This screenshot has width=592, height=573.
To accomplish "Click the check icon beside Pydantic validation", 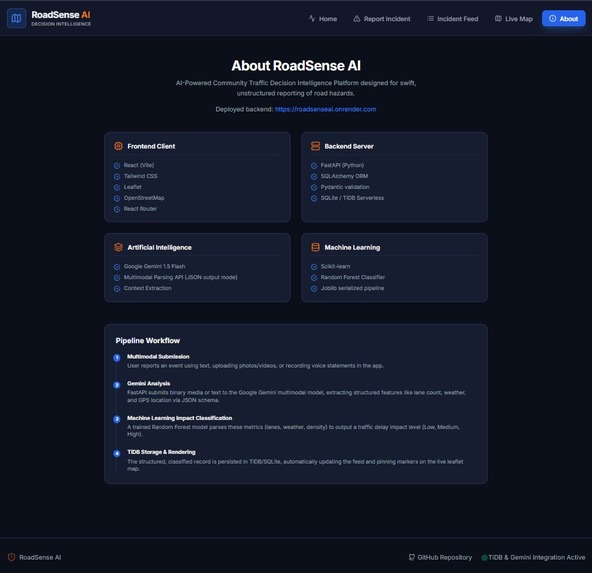I will (x=314, y=187).
